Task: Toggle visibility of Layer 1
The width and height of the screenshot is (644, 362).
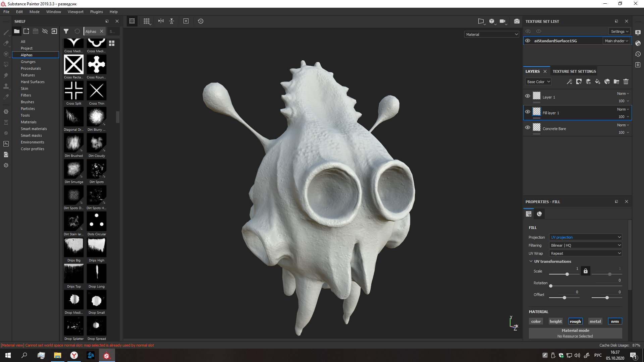Action: [527, 96]
